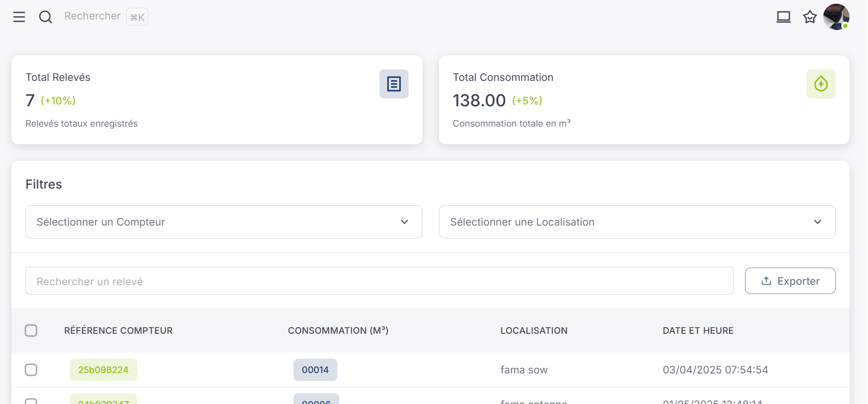The image size is (868, 404).
Task: Open the Sélectionner une Localisation dropdown
Action: point(636,222)
